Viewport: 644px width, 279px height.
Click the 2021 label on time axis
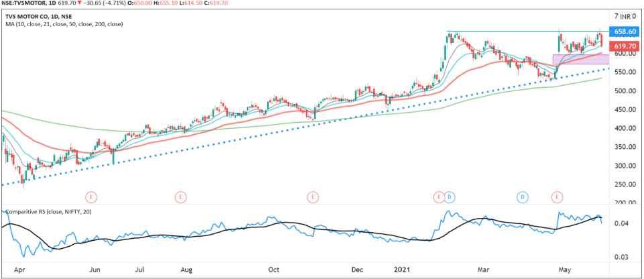point(401,271)
